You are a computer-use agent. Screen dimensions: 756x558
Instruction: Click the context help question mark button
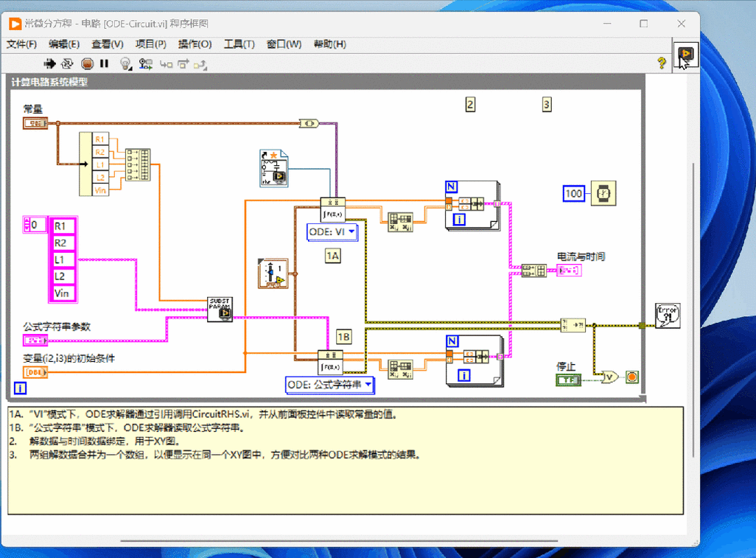click(661, 63)
